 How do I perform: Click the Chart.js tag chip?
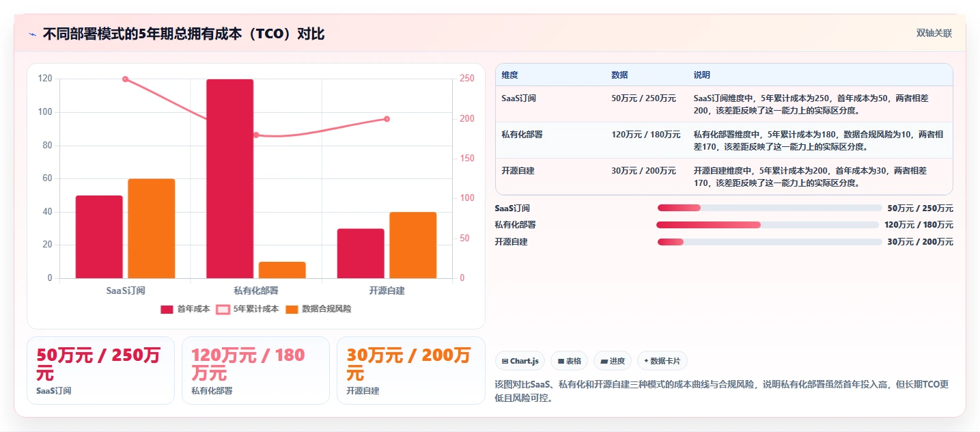pyautogui.click(x=520, y=361)
